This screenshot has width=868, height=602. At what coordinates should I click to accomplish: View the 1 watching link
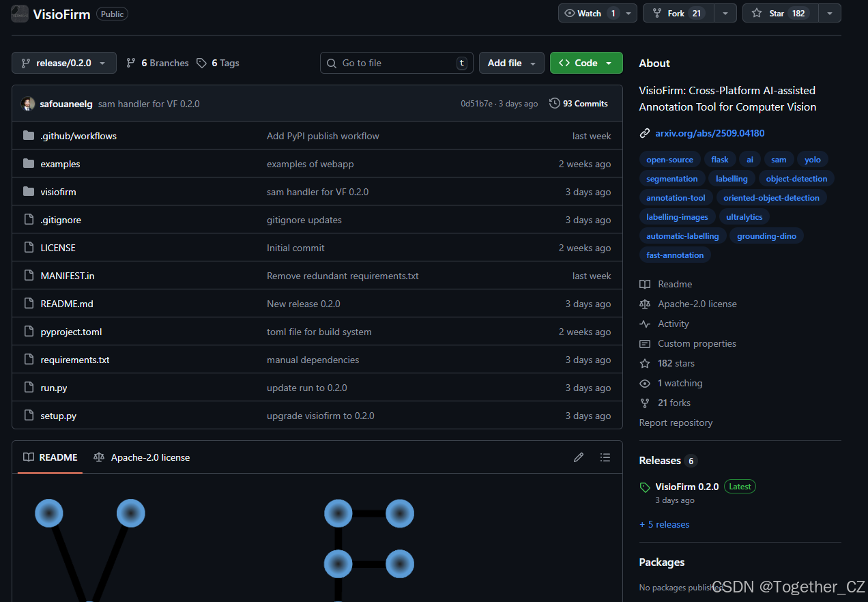point(671,383)
